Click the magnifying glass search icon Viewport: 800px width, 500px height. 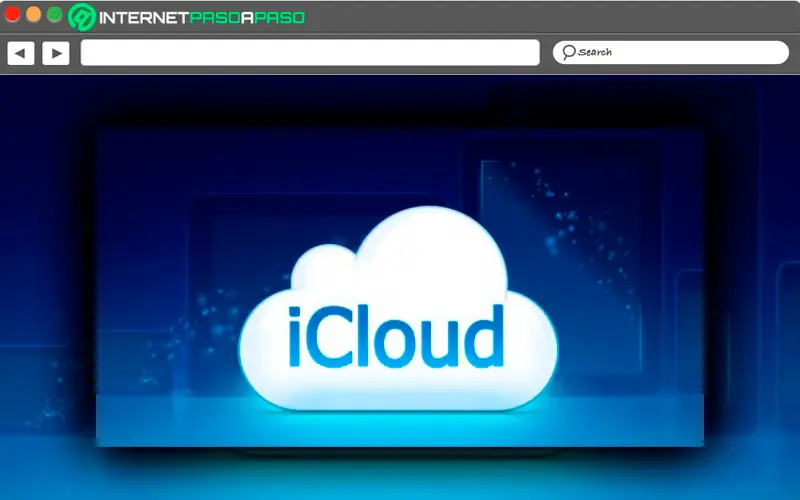point(568,52)
